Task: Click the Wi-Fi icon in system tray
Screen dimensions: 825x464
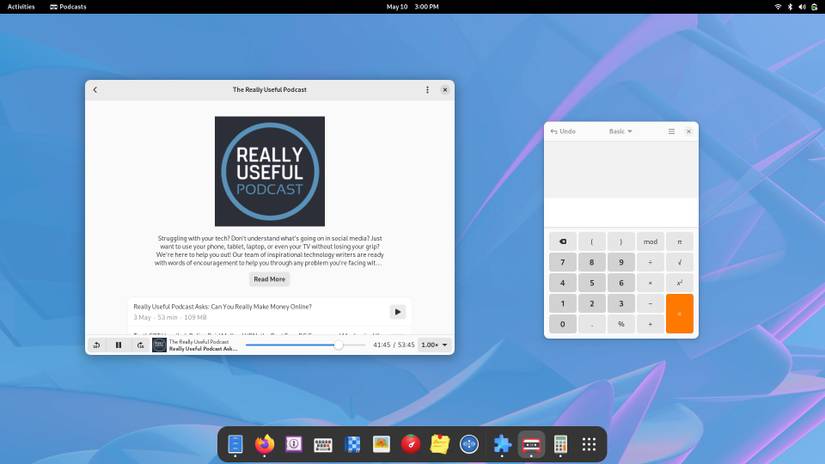Action: click(x=778, y=7)
